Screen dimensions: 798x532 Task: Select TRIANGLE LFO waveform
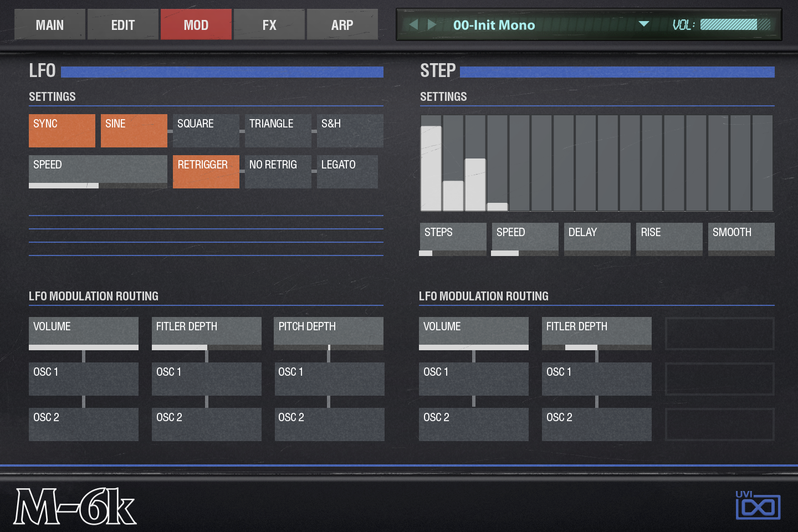click(278, 131)
